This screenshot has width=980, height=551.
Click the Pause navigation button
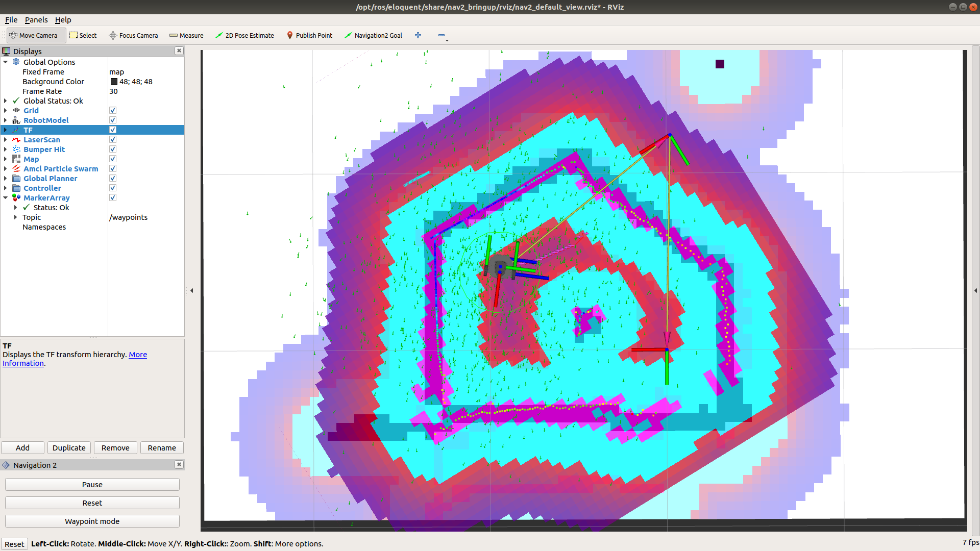coord(92,485)
